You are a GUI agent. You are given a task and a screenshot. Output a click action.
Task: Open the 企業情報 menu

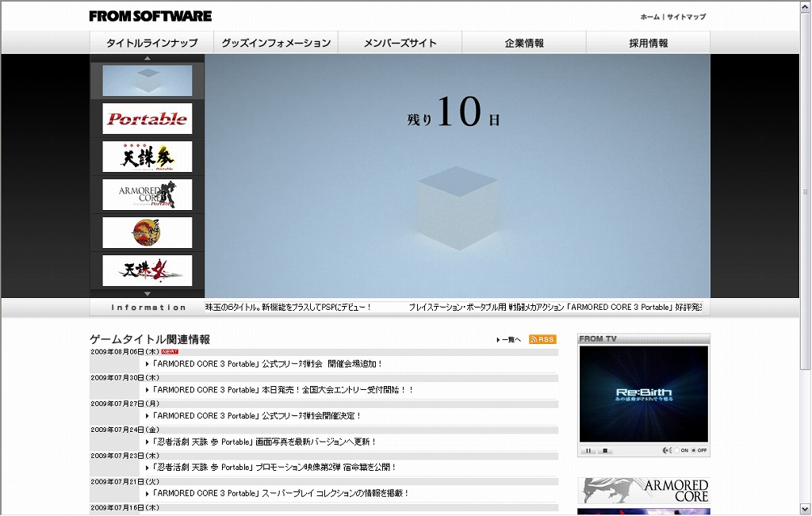[x=524, y=43]
